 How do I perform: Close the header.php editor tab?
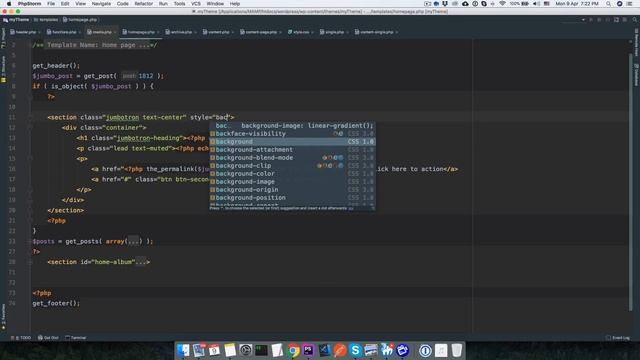39,32
